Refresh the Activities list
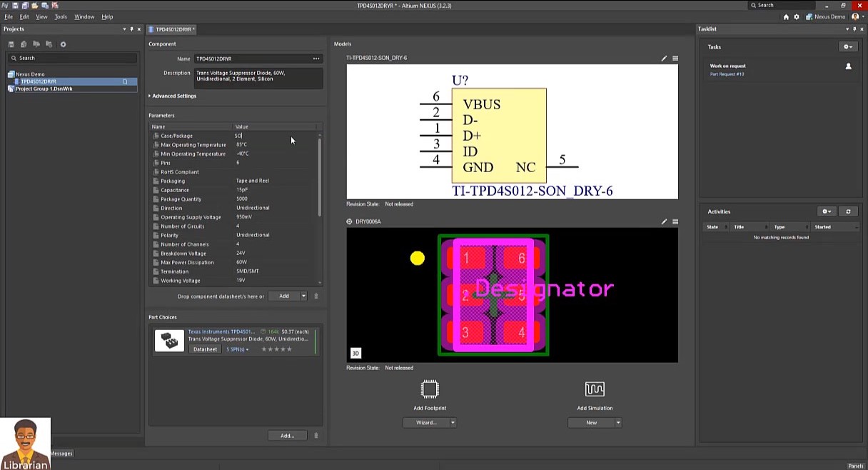 pos(848,211)
